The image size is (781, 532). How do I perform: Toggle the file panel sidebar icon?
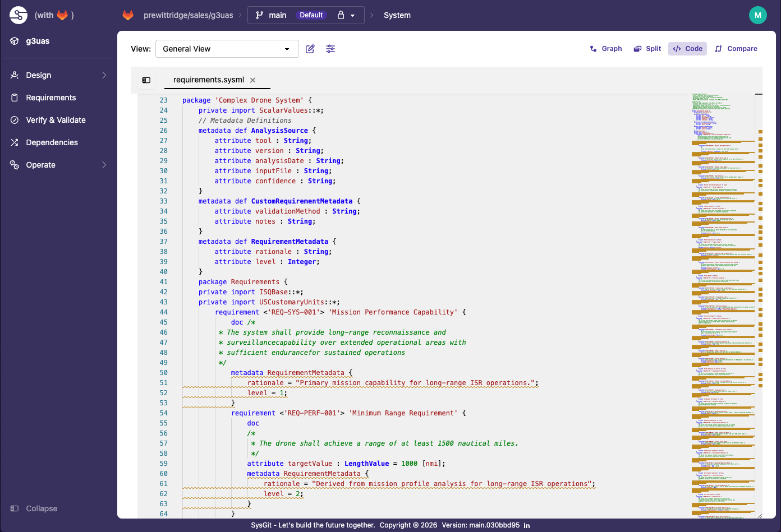coord(146,80)
